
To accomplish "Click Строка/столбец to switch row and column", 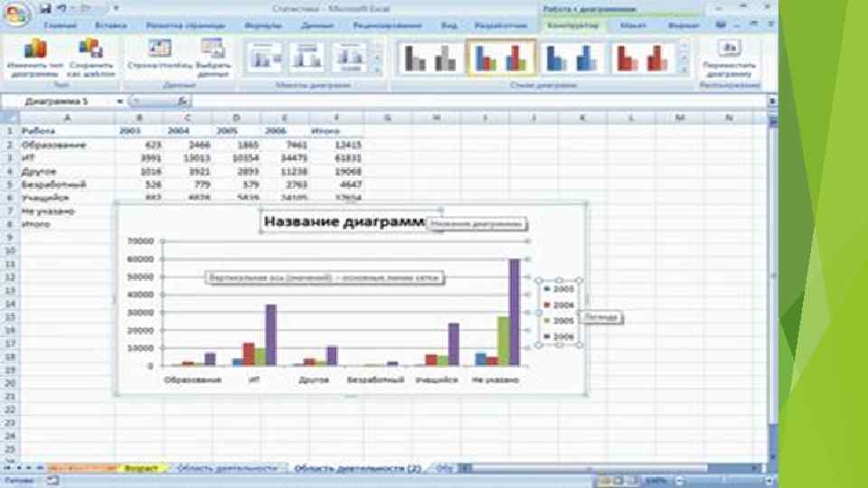I will [x=160, y=54].
